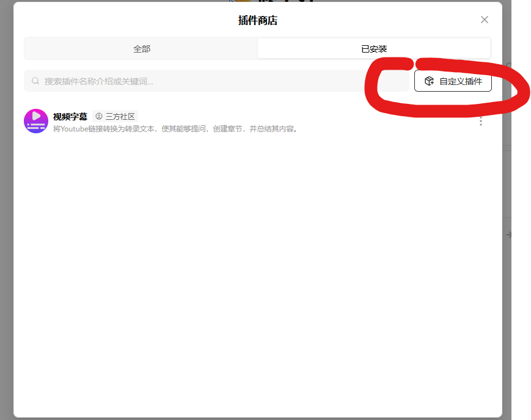Click the 搜索插件名称 search field
Viewport: 531px width, 420px height.
tap(216, 81)
